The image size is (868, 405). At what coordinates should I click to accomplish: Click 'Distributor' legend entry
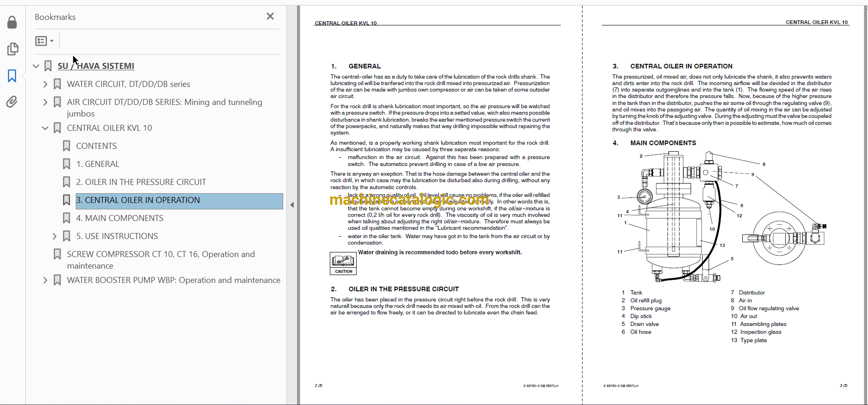(752, 293)
